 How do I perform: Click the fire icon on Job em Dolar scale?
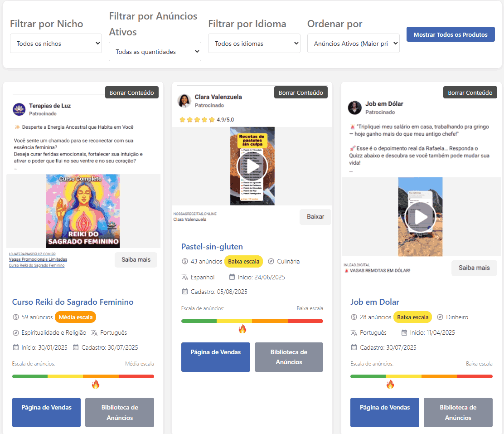click(x=390, y=385)
